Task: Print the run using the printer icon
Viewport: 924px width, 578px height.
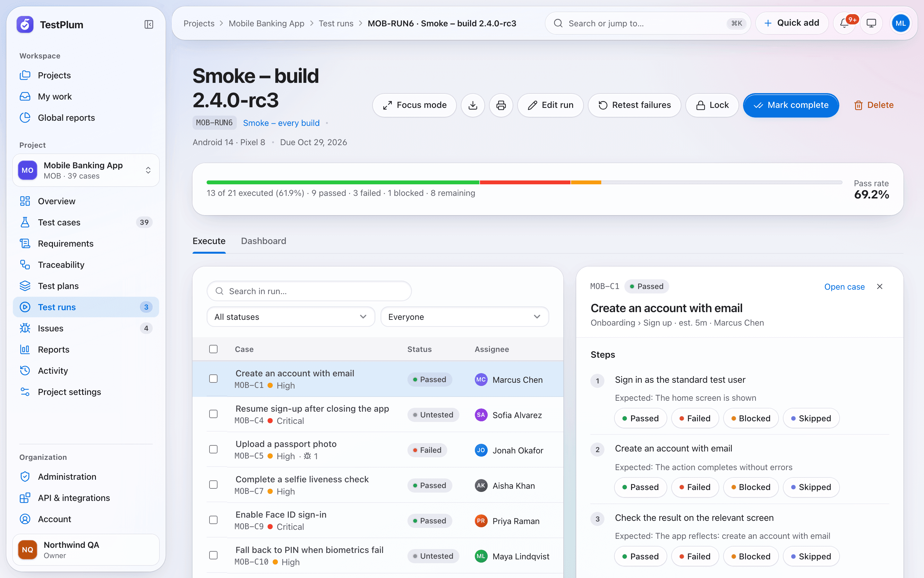Action: [x=501, y=105]
